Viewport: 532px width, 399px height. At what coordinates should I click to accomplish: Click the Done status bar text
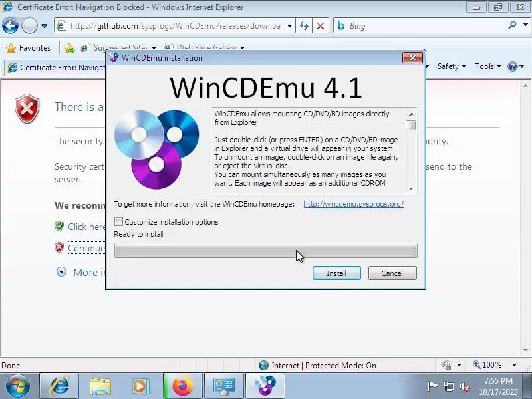click(11, 365)
